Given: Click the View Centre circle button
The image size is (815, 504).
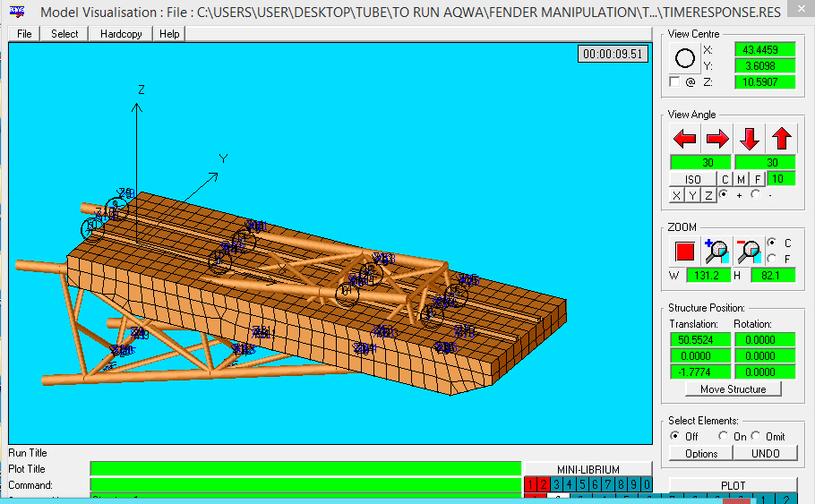Looking at the screenshot, I should (x=685, y=59).
